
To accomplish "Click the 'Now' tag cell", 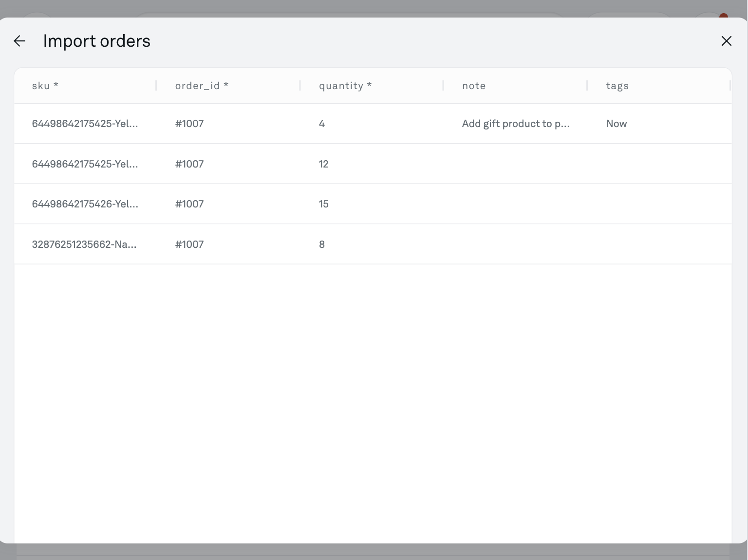I will [x=617, y=124].
